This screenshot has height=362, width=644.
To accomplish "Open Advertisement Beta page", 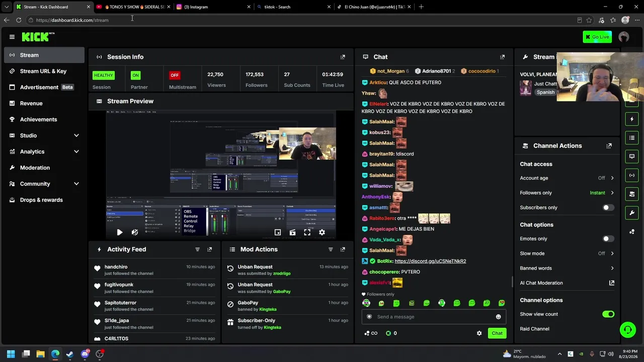I will coord(44,87).
